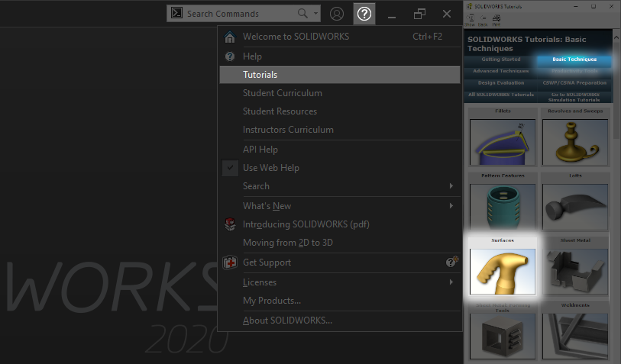Screen dimensions: 621x364
Task: Select Moving from 2D to 3D
Action: tap(340, 243)
